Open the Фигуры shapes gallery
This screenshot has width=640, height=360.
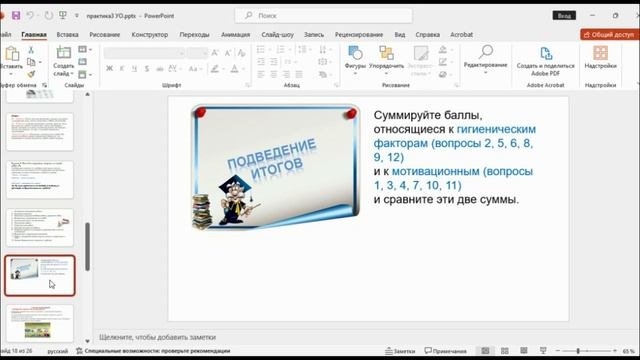(355, 59)
